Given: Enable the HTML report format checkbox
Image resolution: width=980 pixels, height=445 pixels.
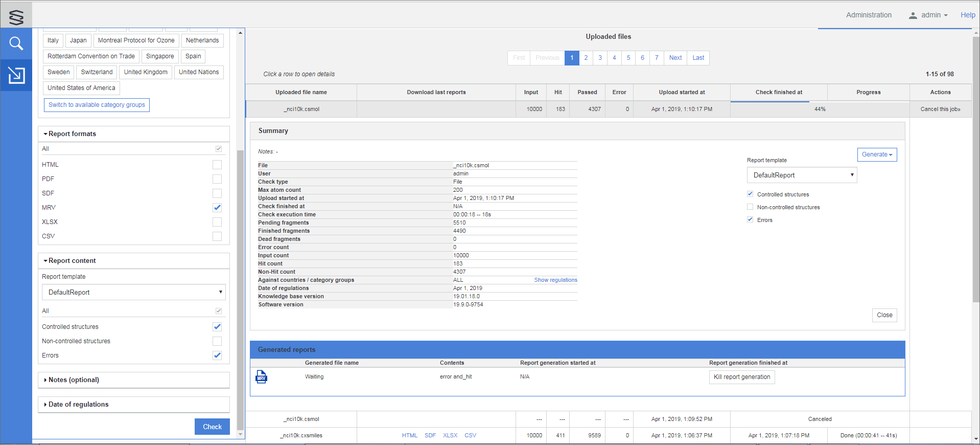Looking at the screenshot, I should pyautogui.click(x=217, y=165).
